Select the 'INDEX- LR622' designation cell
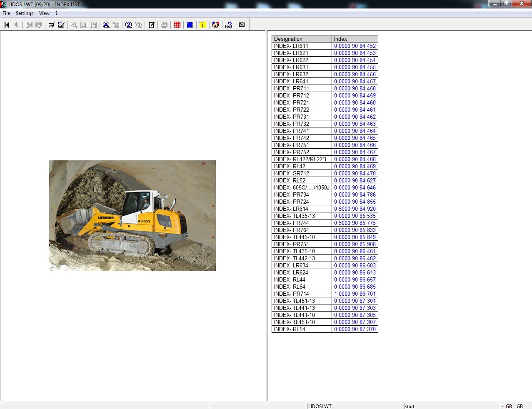This screenshot has height=409, width=532. 302,60
